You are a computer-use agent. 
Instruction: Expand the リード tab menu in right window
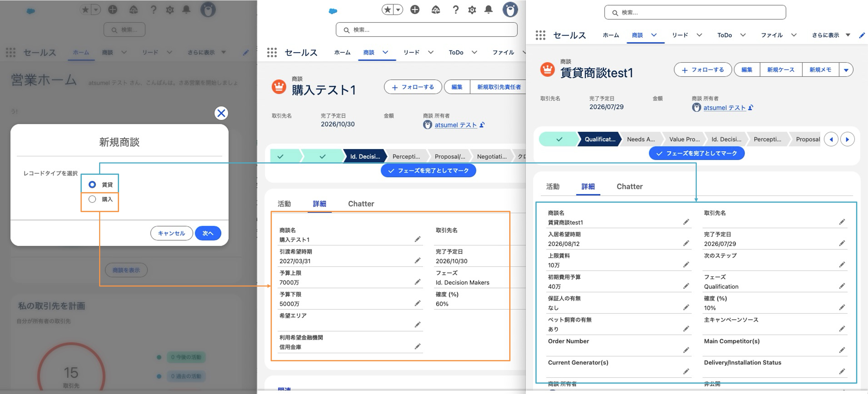[x=699, y=35]
